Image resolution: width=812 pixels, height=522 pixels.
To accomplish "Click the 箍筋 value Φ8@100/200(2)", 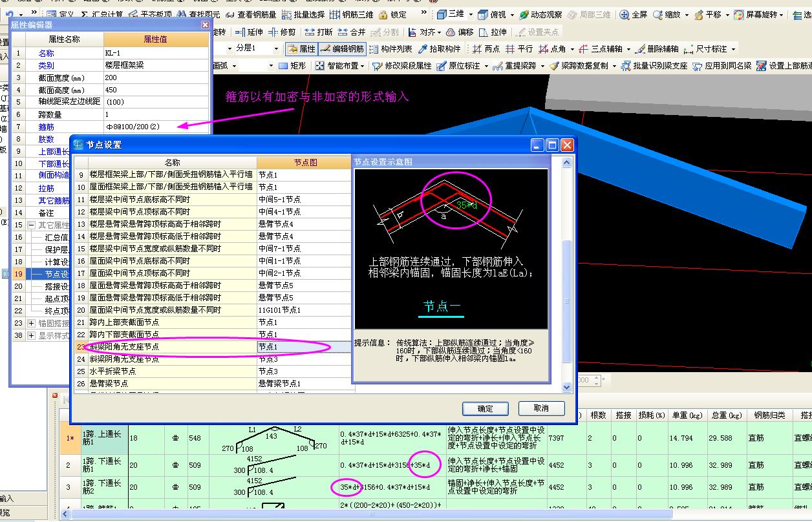I will click(x=156, y=127).
